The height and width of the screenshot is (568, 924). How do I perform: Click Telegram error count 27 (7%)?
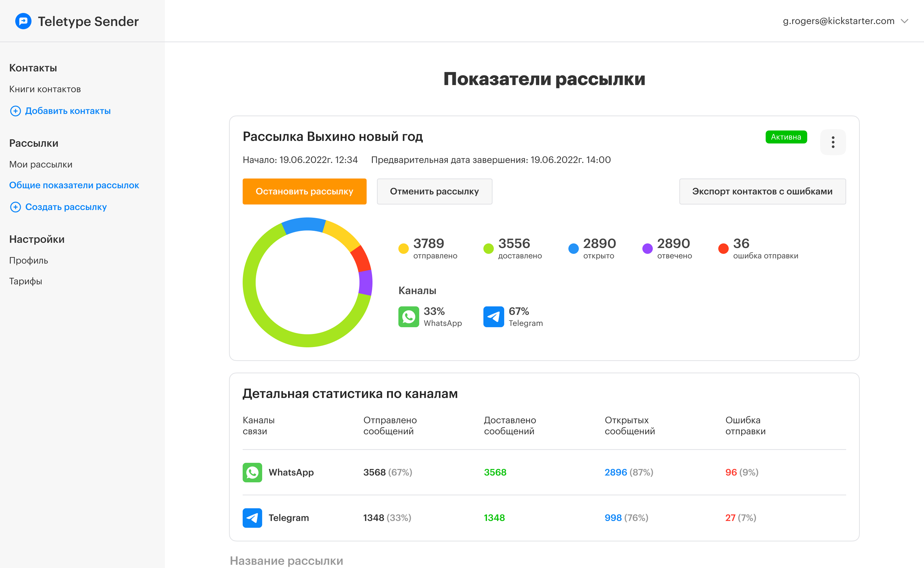pos(741,518)
